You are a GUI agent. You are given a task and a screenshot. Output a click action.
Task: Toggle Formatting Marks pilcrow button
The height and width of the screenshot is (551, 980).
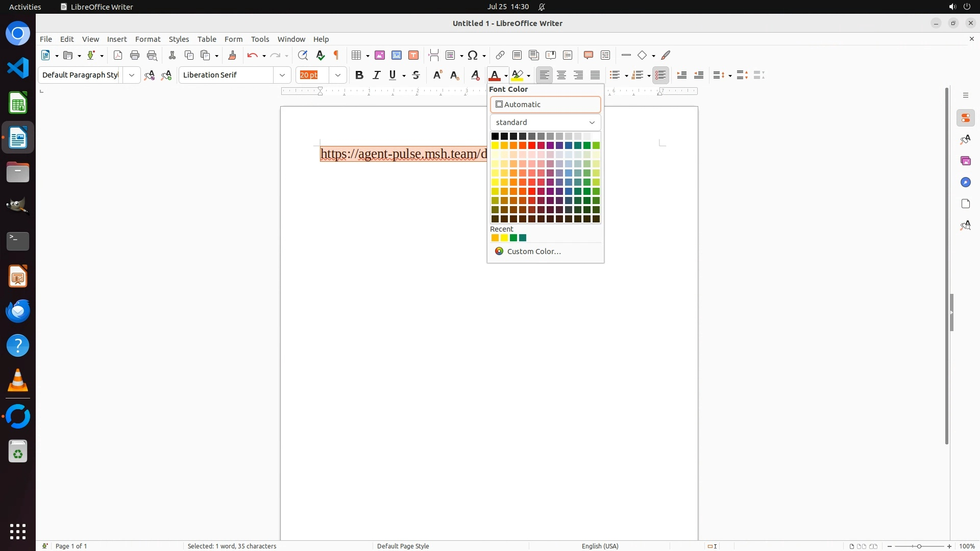(336, 55)
